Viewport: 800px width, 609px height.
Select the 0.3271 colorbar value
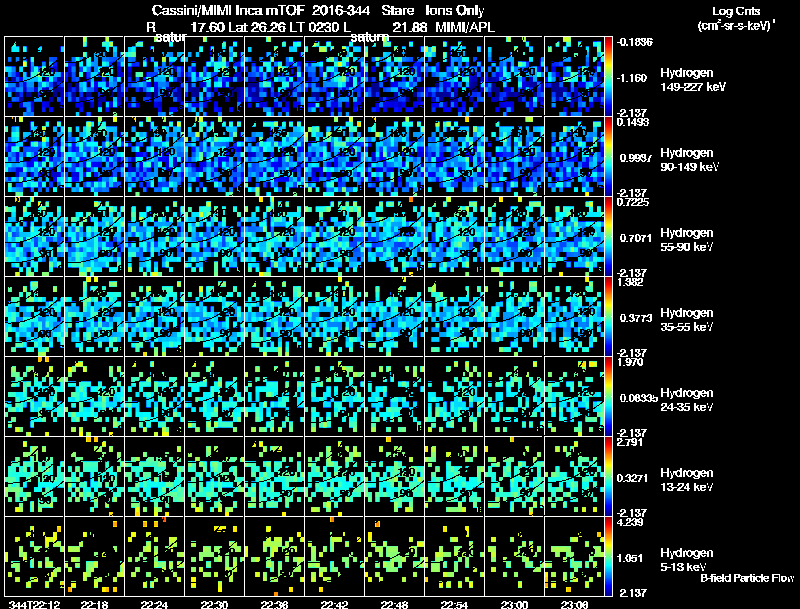[x=633, y=478]
